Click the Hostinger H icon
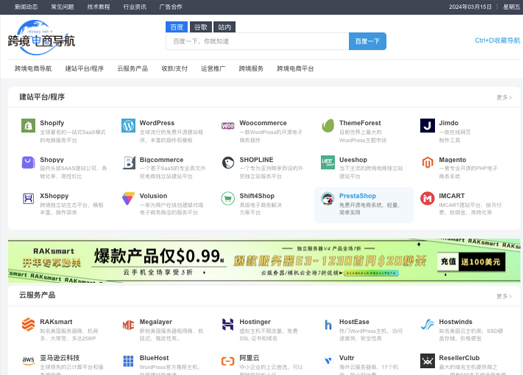The width and height of the screenshot is (523, 375). pyautogui.click(x=228, y=324)
